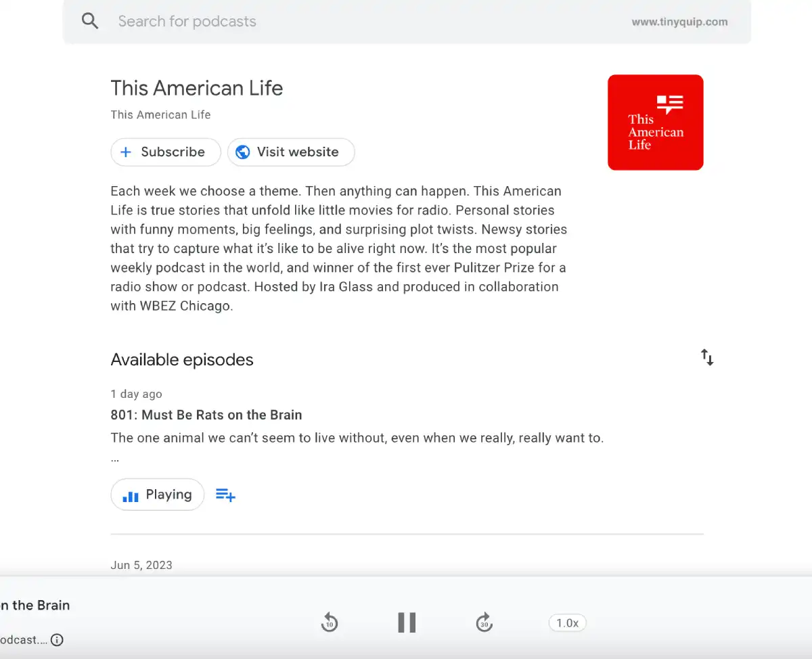Click the globe icon beside Visit website
This screenshot has width=812, height=659.
tap(242, 152)
